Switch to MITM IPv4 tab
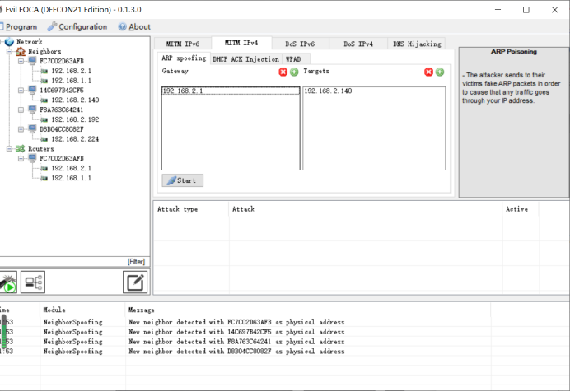This screenshot has width=570, height=392. point(241,43)
